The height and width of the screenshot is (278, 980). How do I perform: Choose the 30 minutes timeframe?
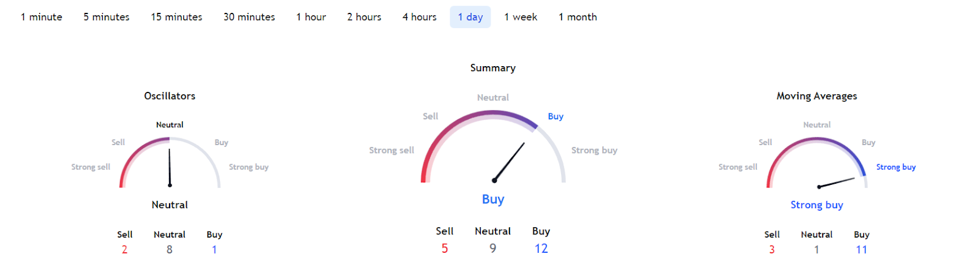pyautogui.click(x=249, y=17)
